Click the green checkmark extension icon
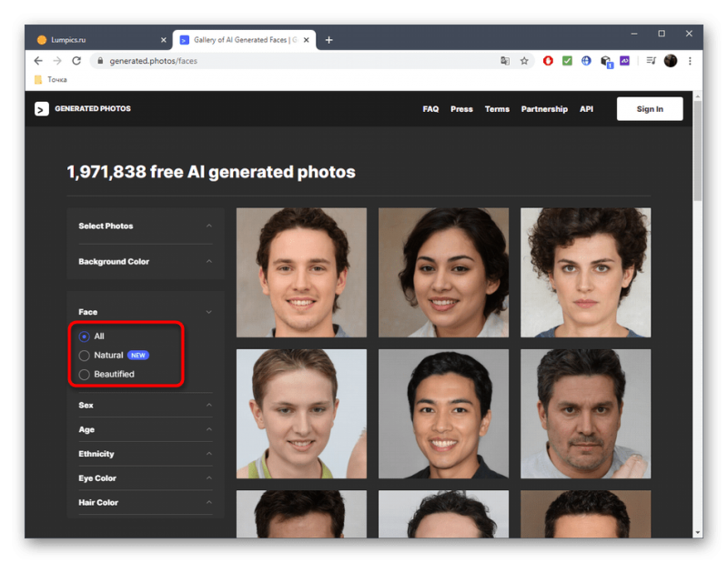 tap(567, 61)
